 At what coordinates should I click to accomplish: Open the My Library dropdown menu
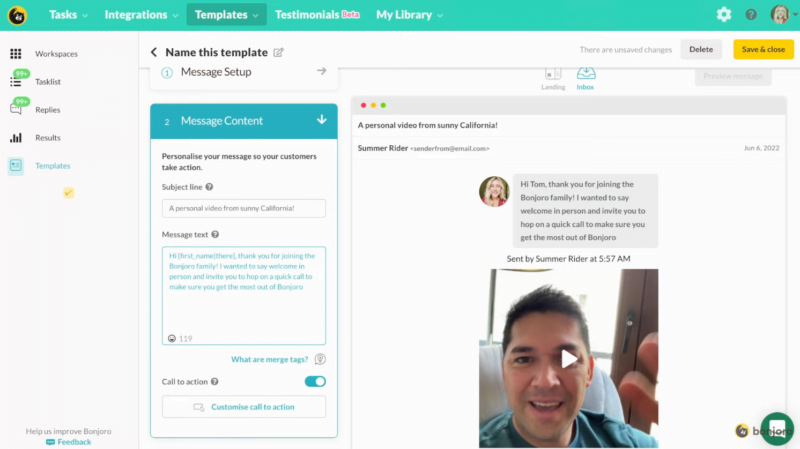pyautogui.click(x=410, y=15)
